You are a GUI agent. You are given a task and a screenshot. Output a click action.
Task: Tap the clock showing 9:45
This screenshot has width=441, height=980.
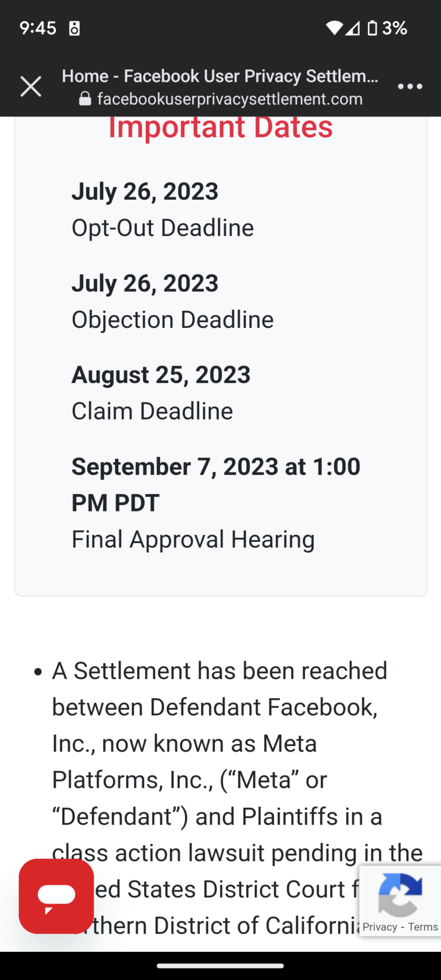[37, 28]
